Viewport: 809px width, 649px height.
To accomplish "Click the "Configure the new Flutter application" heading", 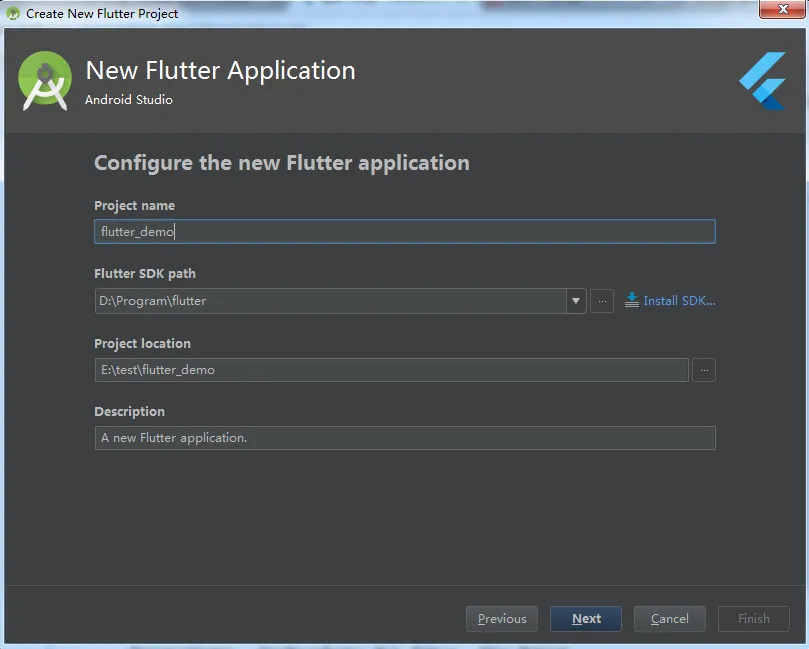I will tap(281, 163).
